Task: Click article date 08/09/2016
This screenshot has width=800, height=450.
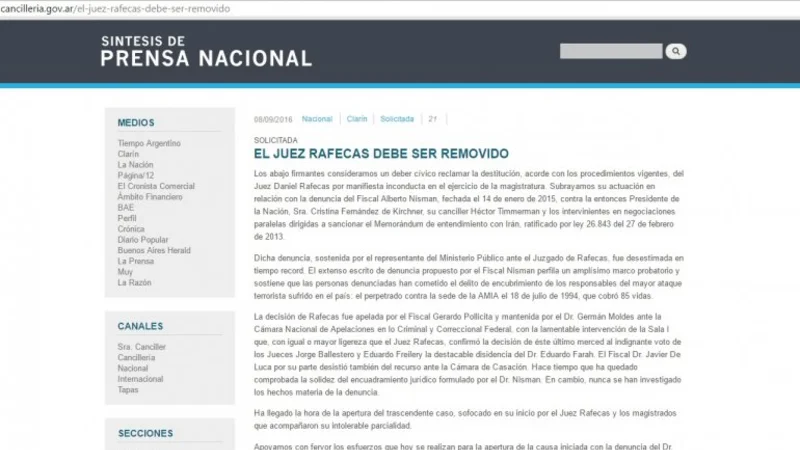Action: pos(273,119)
